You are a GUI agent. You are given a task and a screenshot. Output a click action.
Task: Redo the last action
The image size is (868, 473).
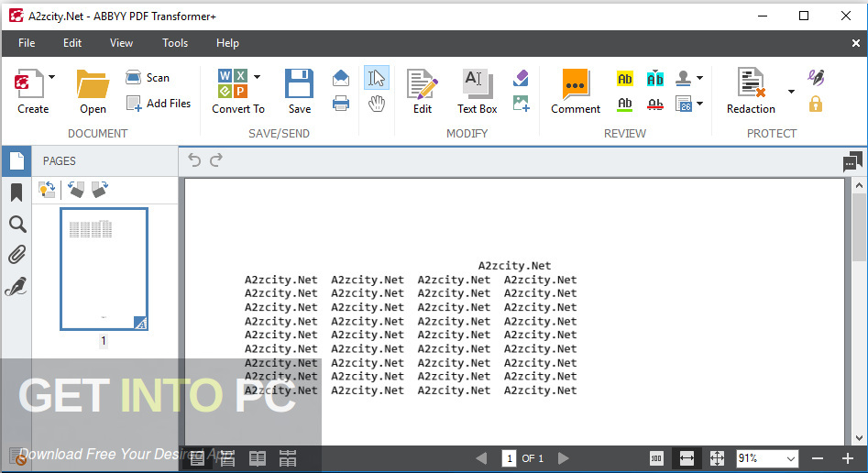[x=216, y=160]
